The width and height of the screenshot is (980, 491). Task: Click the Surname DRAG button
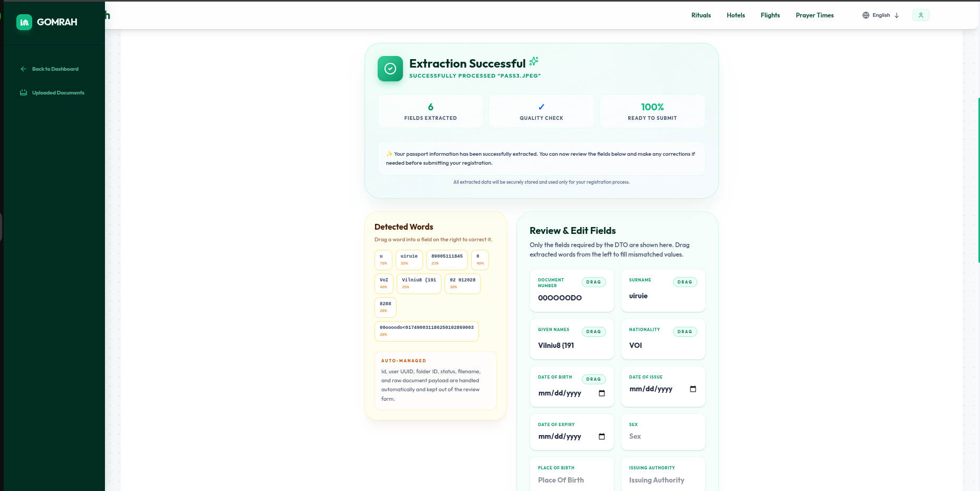pos(685,282)
